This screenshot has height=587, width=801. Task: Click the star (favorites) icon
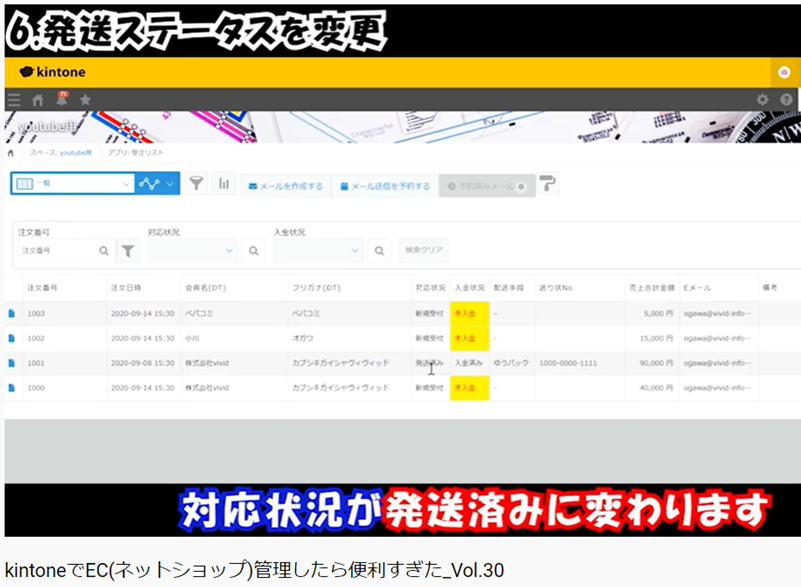85,98
